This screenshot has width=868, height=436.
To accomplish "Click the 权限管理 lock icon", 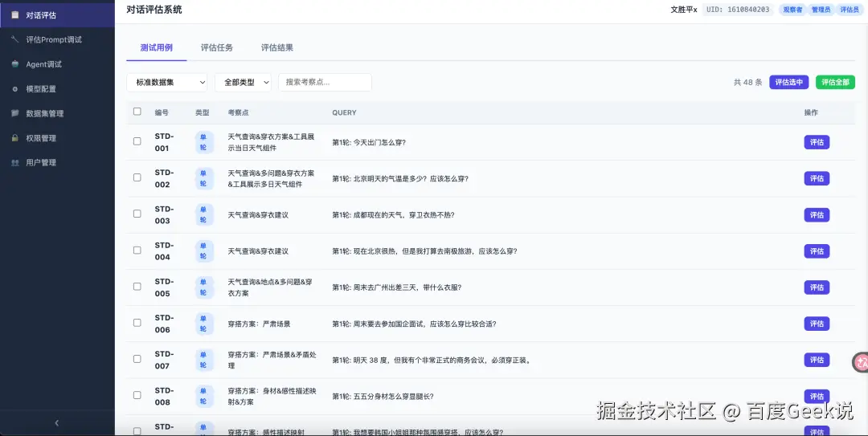I will 15,138.
